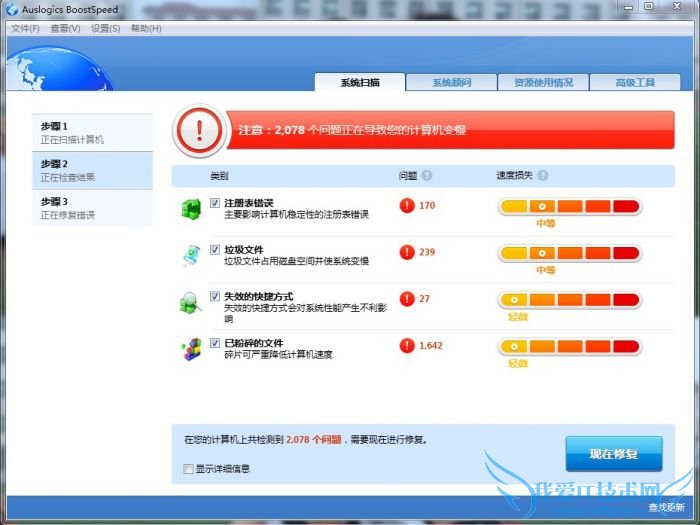Screen dimensions: 700x525
Task: Click the 速度损失 column header
Action: (515, 175)
